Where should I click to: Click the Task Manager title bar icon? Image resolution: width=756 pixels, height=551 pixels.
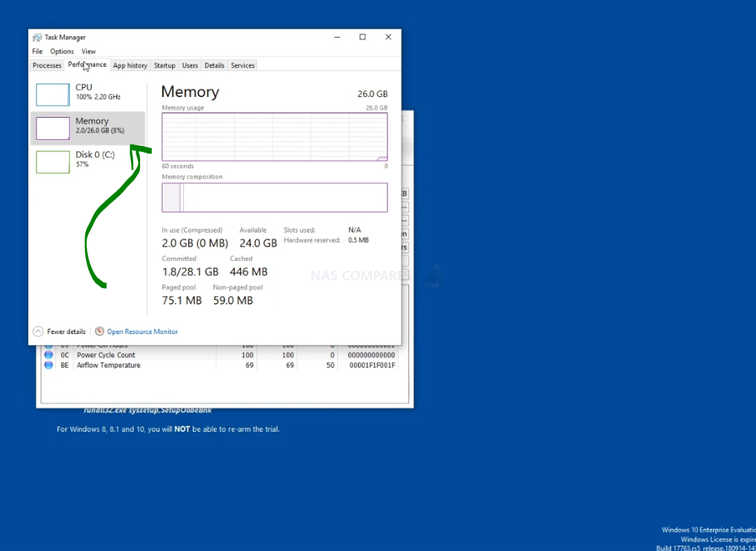[x=36, y=37]
